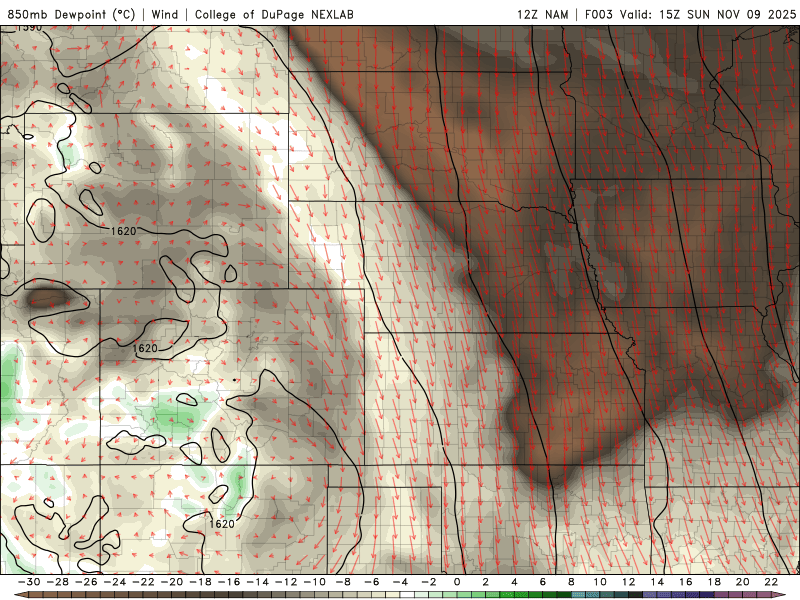The width and height of the screenshot is (800, 600).
Task: Select the positive "20" colorbar label
Action: pyautogui.click(x=743, y=582)
